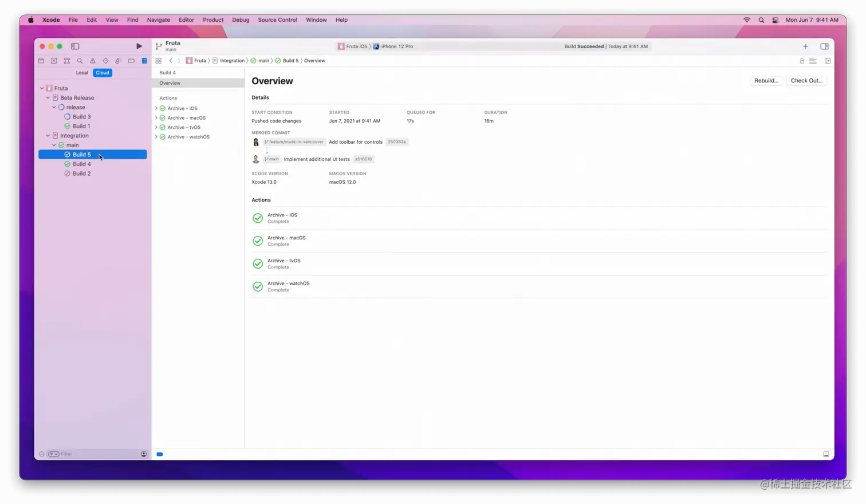Switch to the Cloud reports tab
The height and width of the screenshot is (504, 866).
103,73
